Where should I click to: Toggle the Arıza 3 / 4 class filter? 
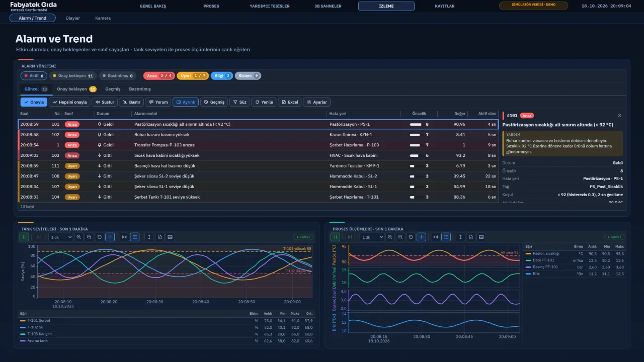pos(159,76)
